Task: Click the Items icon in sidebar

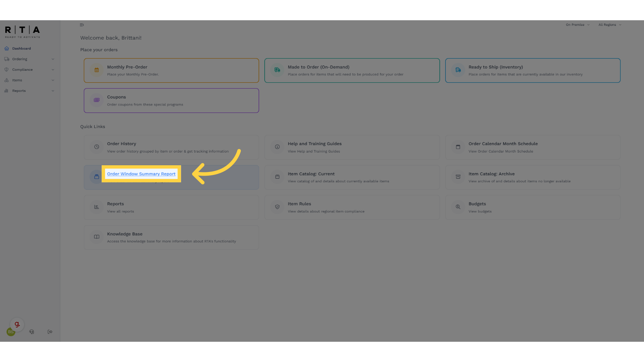Action: click(7, 80)
